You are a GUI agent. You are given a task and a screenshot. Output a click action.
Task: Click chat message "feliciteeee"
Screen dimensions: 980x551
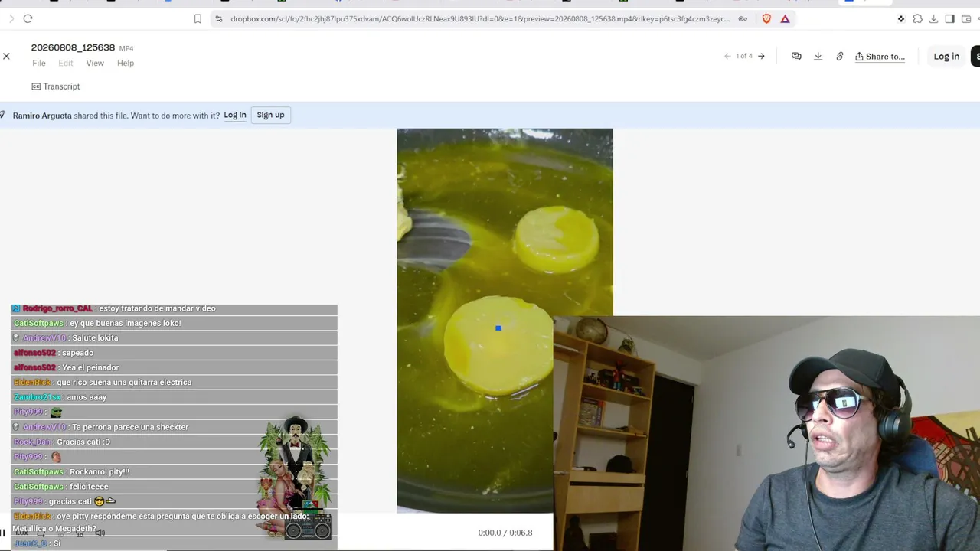pos(89,487)
